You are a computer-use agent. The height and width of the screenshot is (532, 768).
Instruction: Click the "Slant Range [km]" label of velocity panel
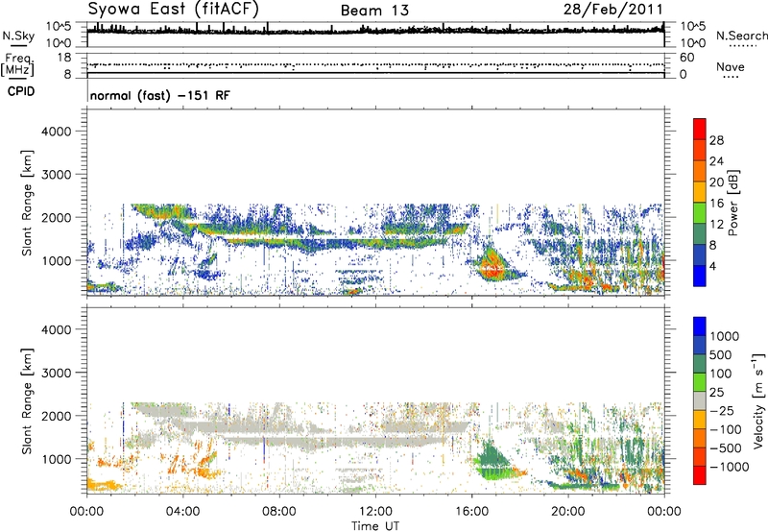coord(27,401)
